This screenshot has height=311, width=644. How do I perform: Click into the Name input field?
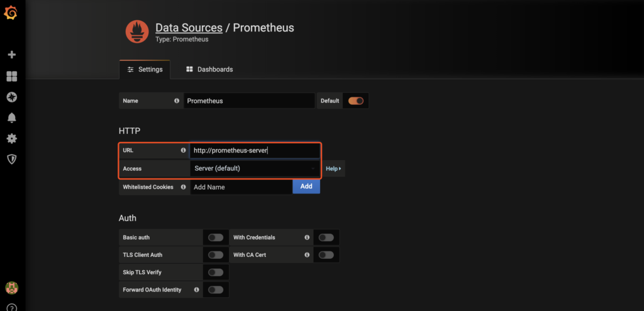point(249,101)
